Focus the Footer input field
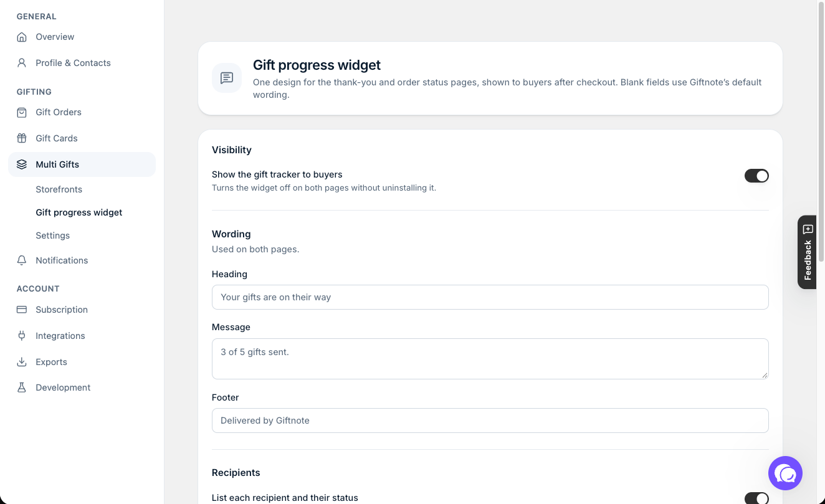825x504 pixels. click(x=490, y=421)
